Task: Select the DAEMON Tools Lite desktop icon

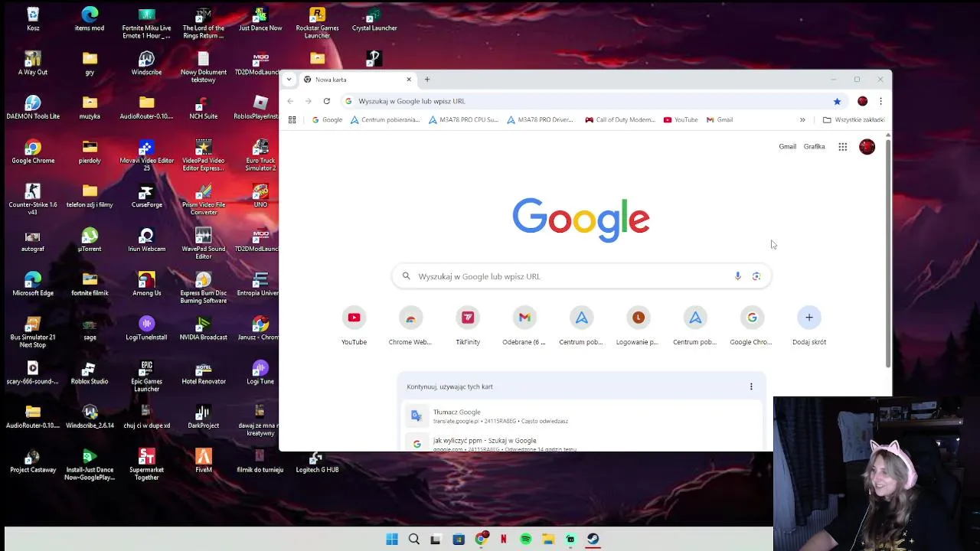Action: pyautogui.click(x=33, y=109)
